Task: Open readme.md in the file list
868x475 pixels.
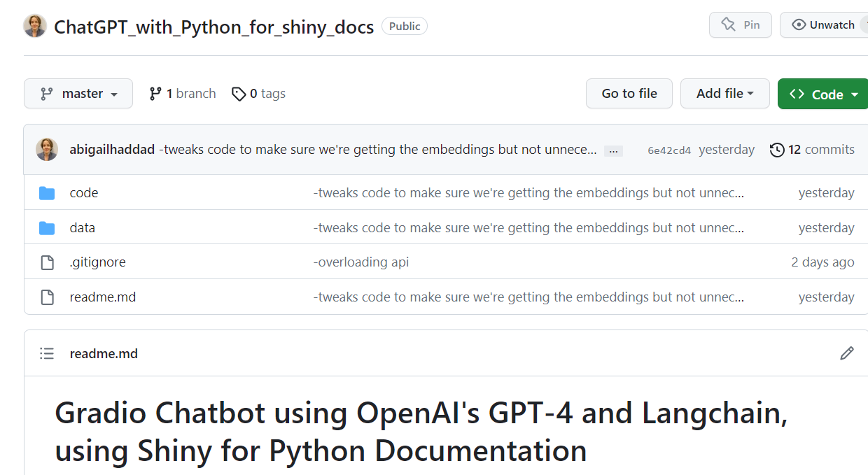Action: click(x=103, y=297)
